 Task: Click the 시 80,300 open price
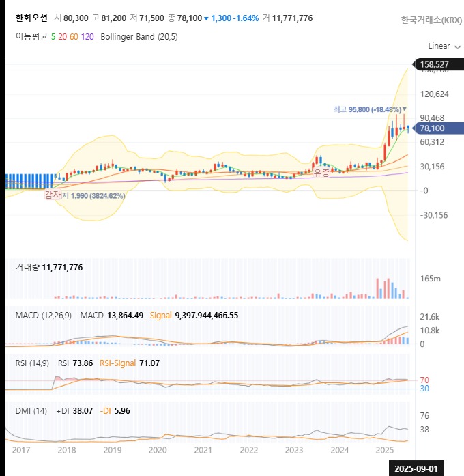(x=72, y=18)
